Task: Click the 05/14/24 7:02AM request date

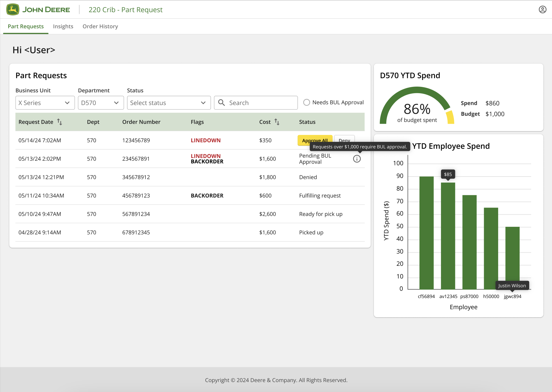Action: click(x=40, y=140)
